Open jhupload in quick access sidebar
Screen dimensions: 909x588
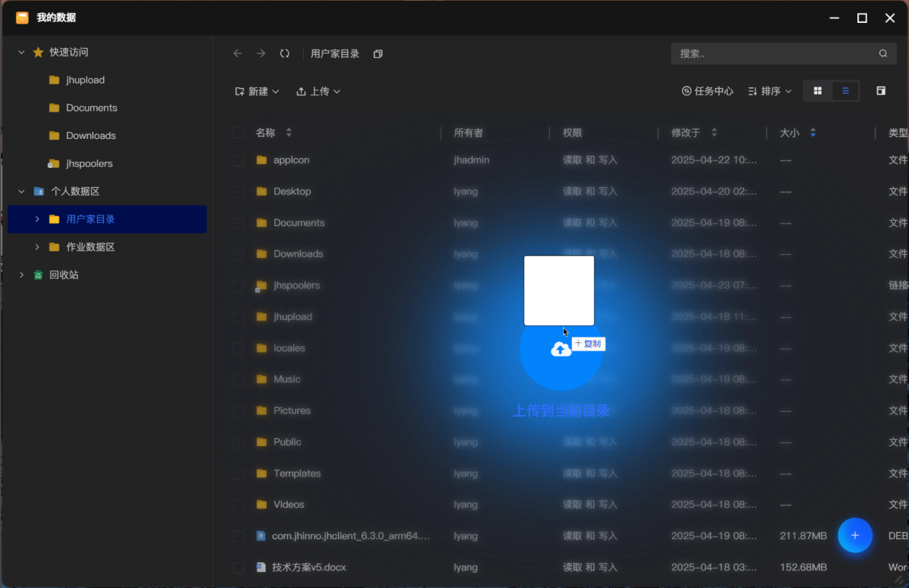click(85, 80)
